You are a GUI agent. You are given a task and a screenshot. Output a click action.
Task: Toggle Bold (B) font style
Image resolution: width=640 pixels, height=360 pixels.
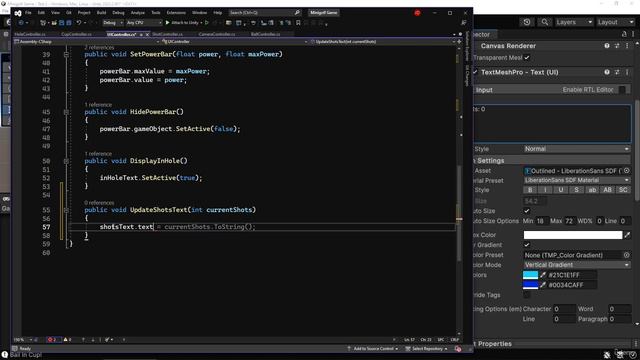(530, 190)
